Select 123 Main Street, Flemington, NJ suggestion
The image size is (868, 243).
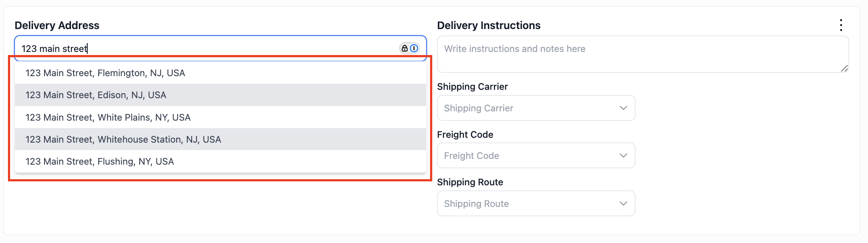pyautogui.click(x=220, y=73)
